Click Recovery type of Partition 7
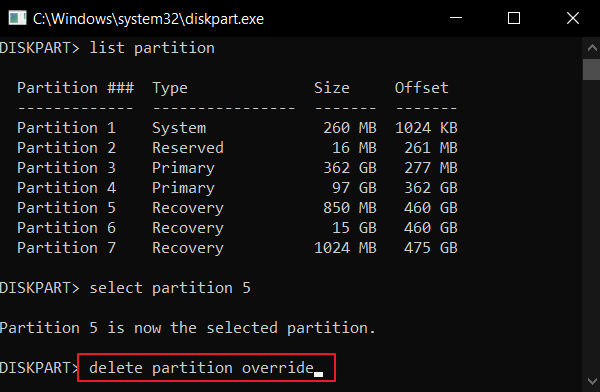 click(x=188, y=248)
